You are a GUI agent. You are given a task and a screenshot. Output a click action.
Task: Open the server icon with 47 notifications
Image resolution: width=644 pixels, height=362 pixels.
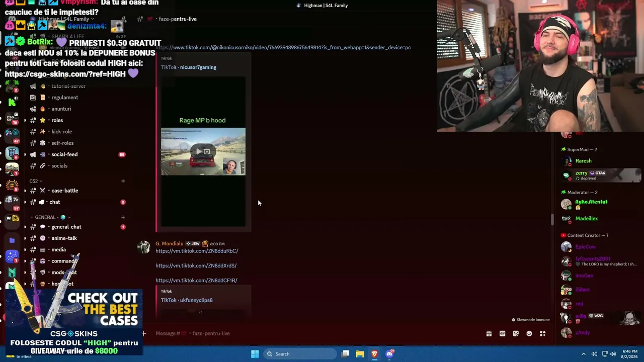coord(12,135)
